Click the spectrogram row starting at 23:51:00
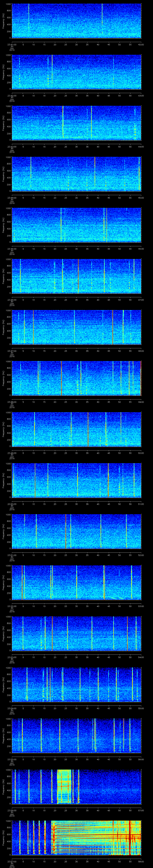 [77, 531]
